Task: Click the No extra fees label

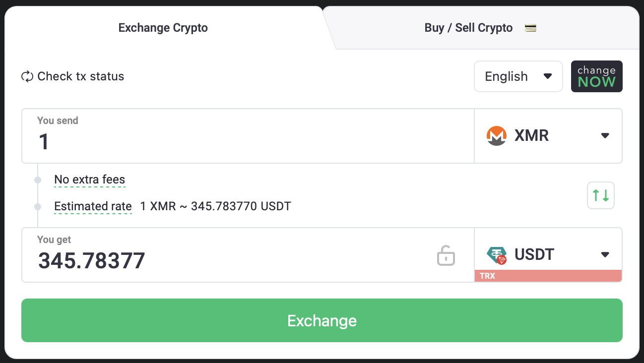Action: 89,180
